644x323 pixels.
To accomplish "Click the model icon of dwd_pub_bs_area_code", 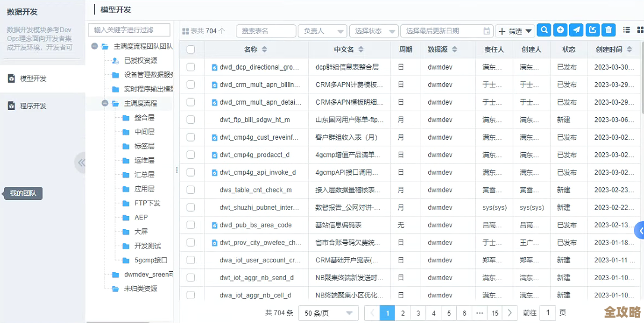I will coord(214,225).
